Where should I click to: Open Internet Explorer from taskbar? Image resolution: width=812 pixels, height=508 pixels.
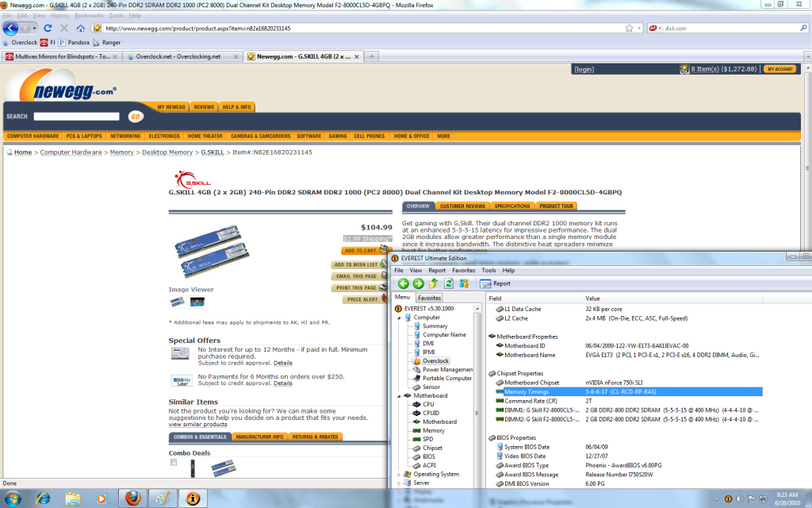tap(43, 498)
